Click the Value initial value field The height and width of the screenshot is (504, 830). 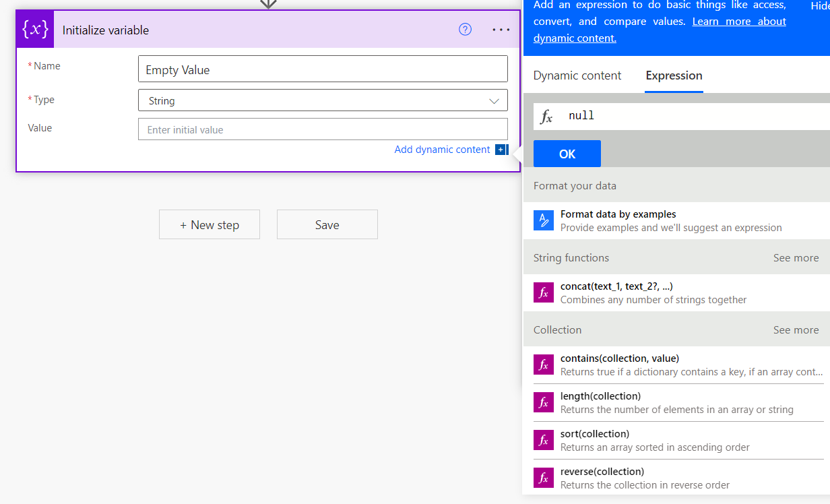point(323,129)
